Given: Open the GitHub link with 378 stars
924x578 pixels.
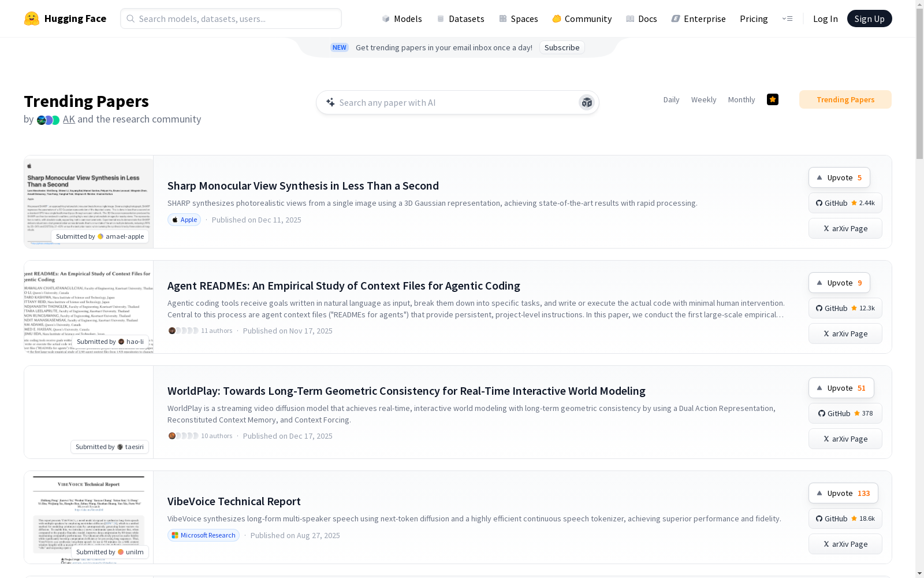Looking at the screenshot, I should click(x=845, y=413).
